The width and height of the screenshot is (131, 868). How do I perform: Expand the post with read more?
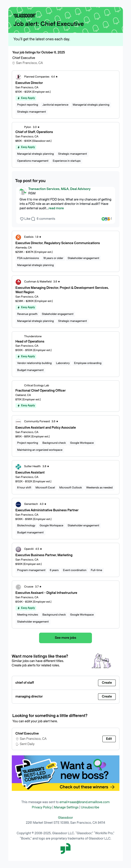click(56, 208)
